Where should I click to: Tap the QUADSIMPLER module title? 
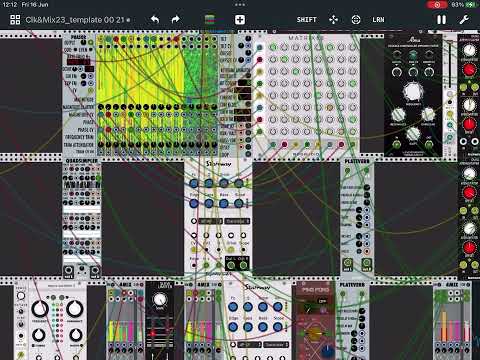click(82, 161)
